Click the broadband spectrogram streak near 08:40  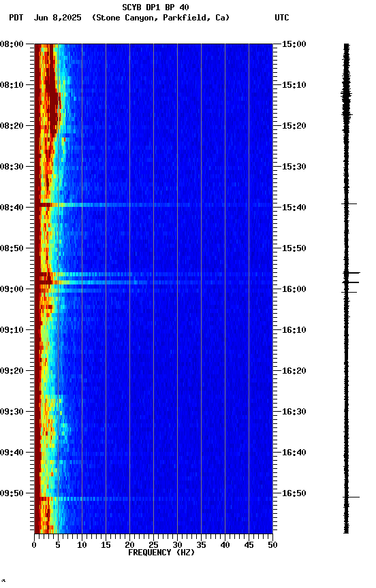153,205
